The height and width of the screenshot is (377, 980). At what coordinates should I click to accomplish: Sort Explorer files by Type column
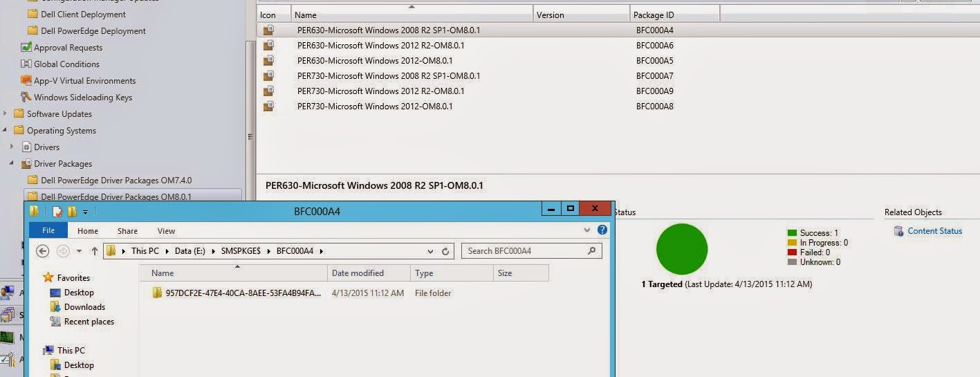tap(451, 273)
